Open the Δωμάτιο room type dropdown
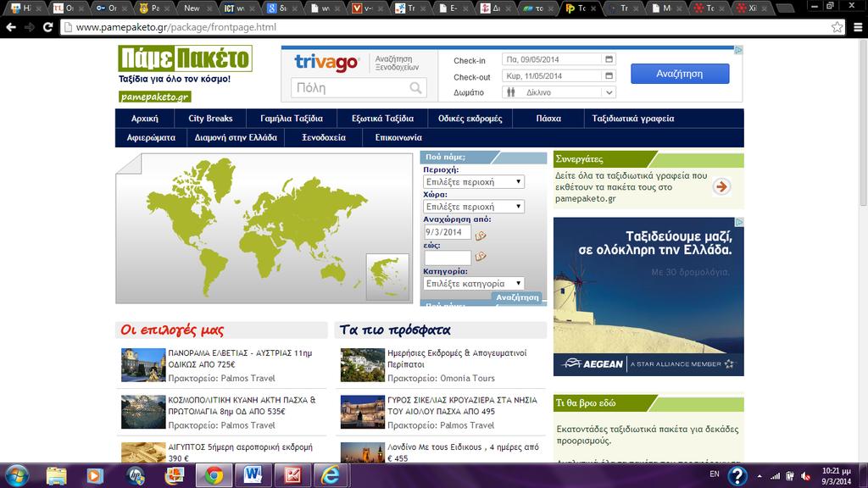This screenshot has width=868, height=488. 559,92
